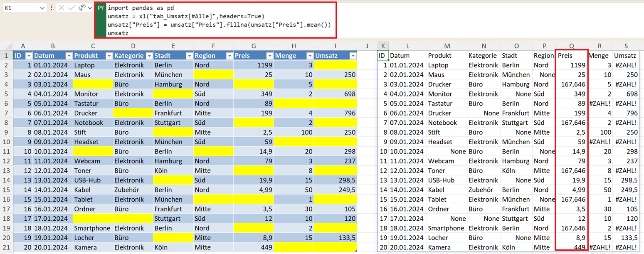
Task: Select column header G
Action: [253, 46]
